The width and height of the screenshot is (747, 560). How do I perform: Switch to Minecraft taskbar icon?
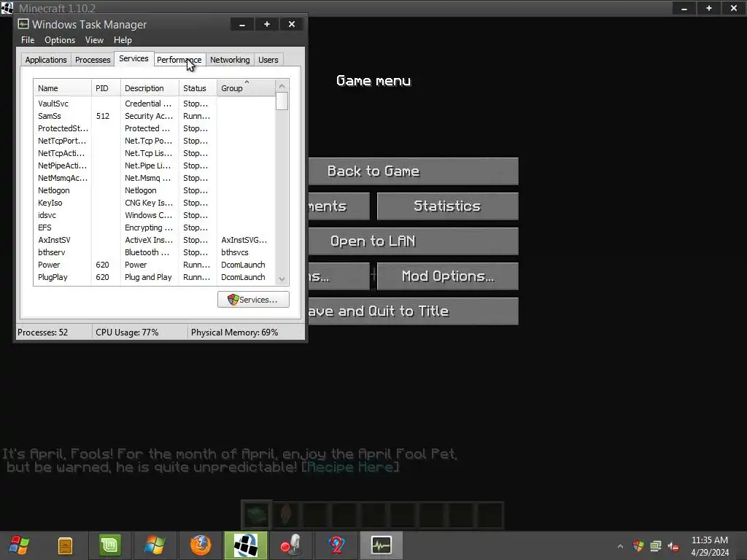tap(246, 545)
